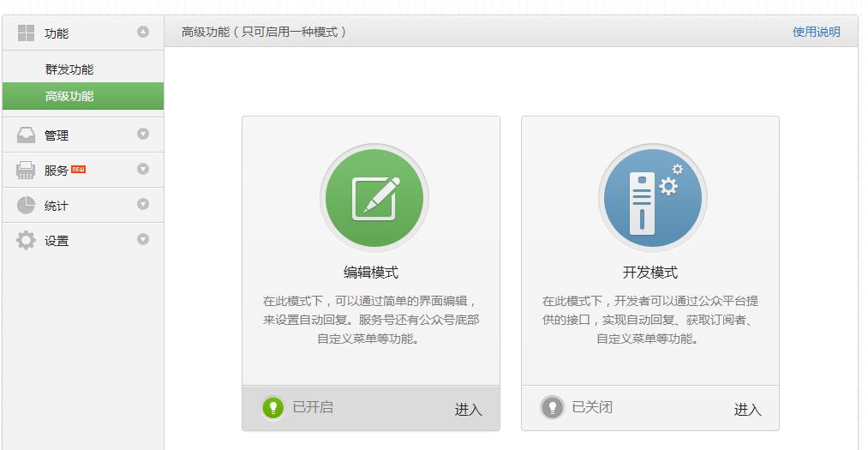Click the 功能 grid icon in sidebar
Screen dimensions: 868x450
(x=26, y=33)
